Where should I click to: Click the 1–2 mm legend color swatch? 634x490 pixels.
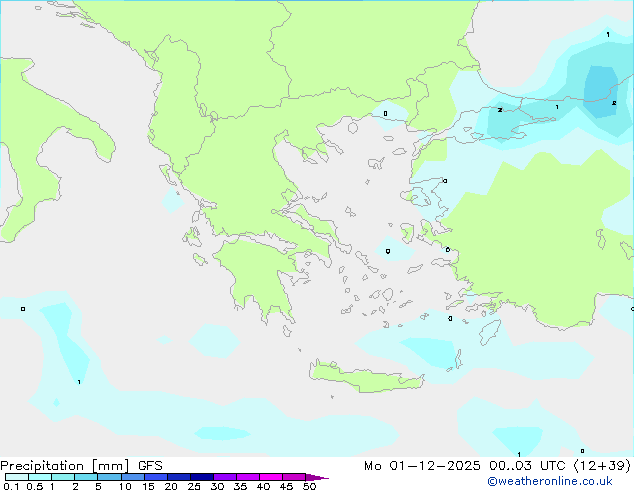[63, 477]
